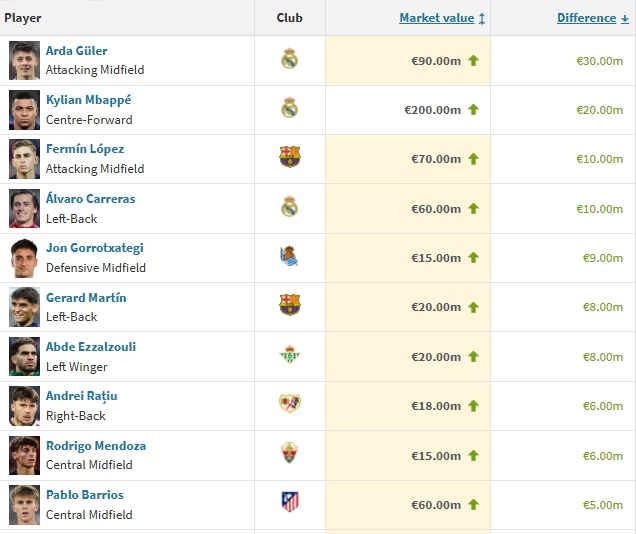Click Rayo Vallecano crest for Andrei Rațiu

pyautogui.click(x=289, y=405)
